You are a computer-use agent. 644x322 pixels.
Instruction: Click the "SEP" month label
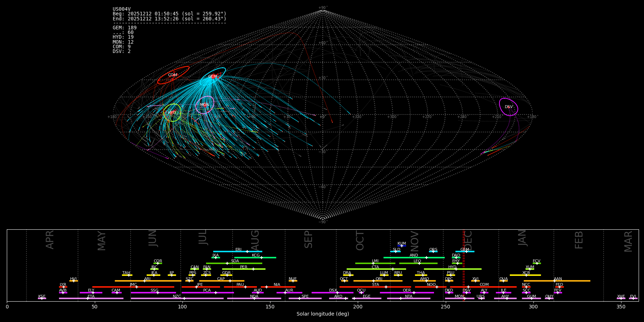[308, 239]
